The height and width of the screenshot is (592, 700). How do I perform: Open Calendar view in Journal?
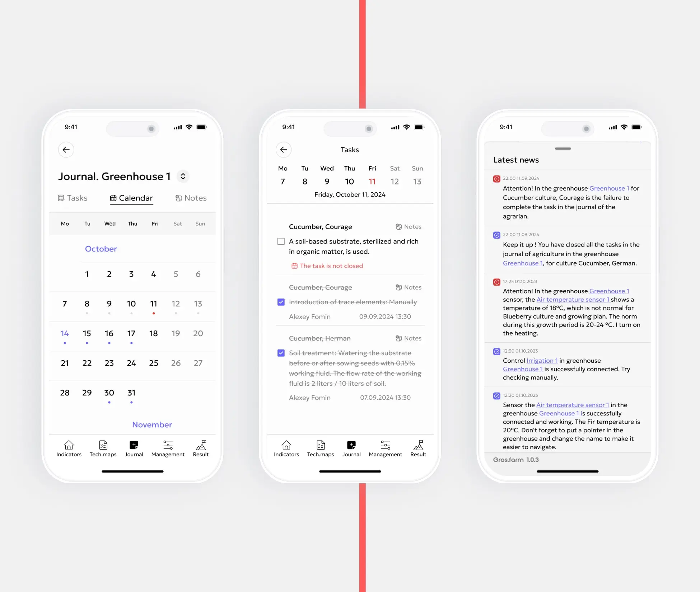(132, 198)
